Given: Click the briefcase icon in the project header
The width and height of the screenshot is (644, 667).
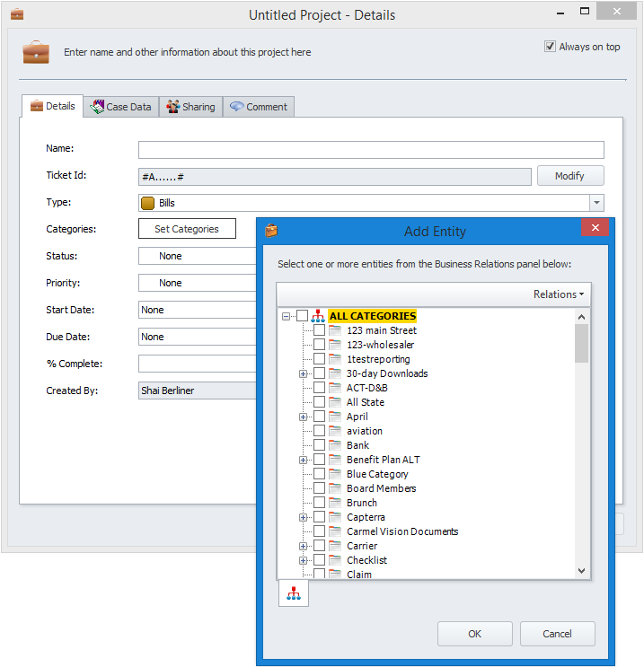Looking at the screenshot, I should click(x=36, y=52).
